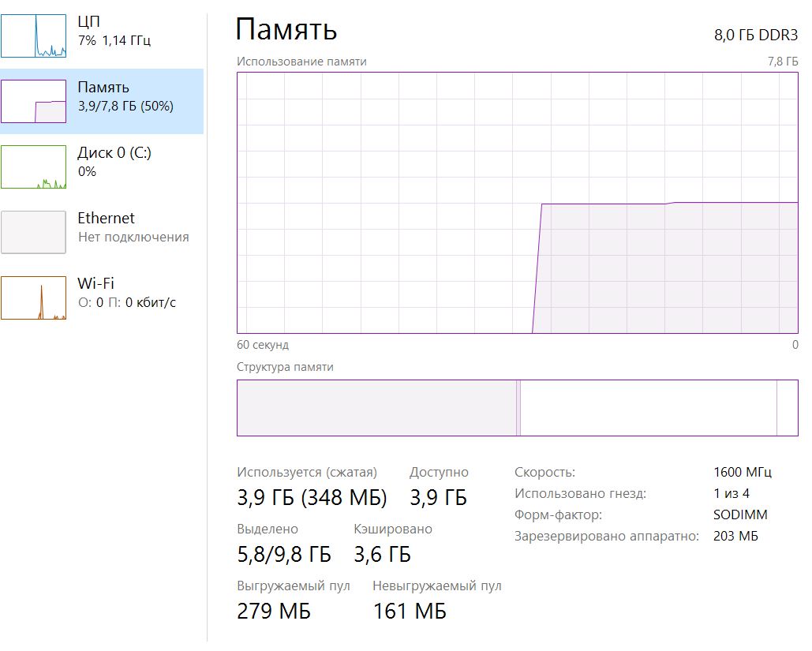Select the Ethernet mini graph thumbnail
The height and width of the screenshot is (651, 812).
click(x=33, y=232)
